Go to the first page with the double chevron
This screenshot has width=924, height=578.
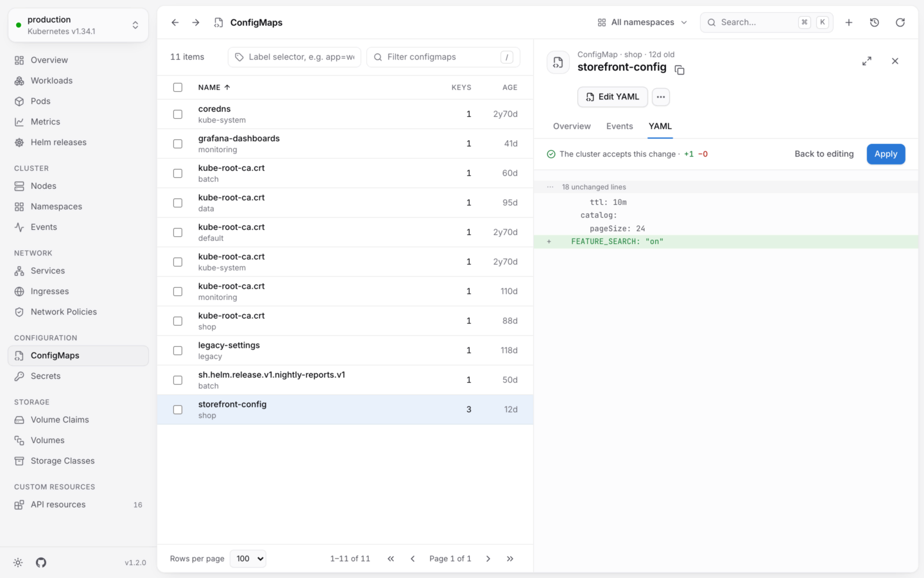click(391, 559)
